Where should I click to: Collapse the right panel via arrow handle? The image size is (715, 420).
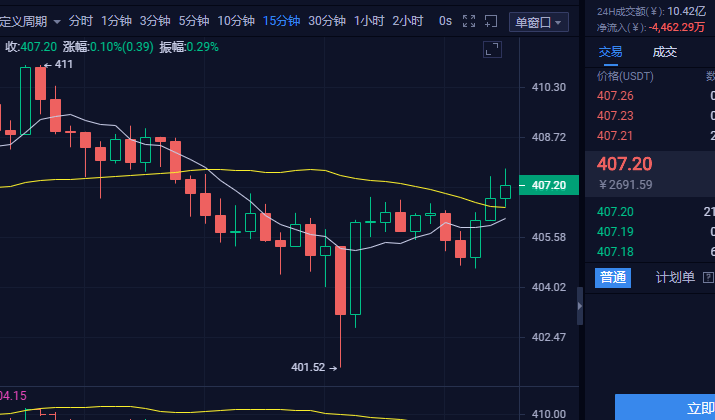pyautogui.click(x=580, y=306)
